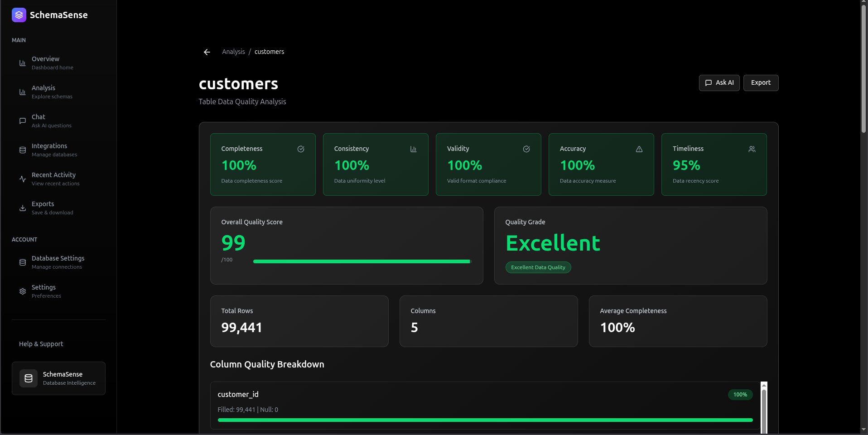Click the back arrow beside the breadcrumb
Viewport: 868px width, 435px height.
207,52
